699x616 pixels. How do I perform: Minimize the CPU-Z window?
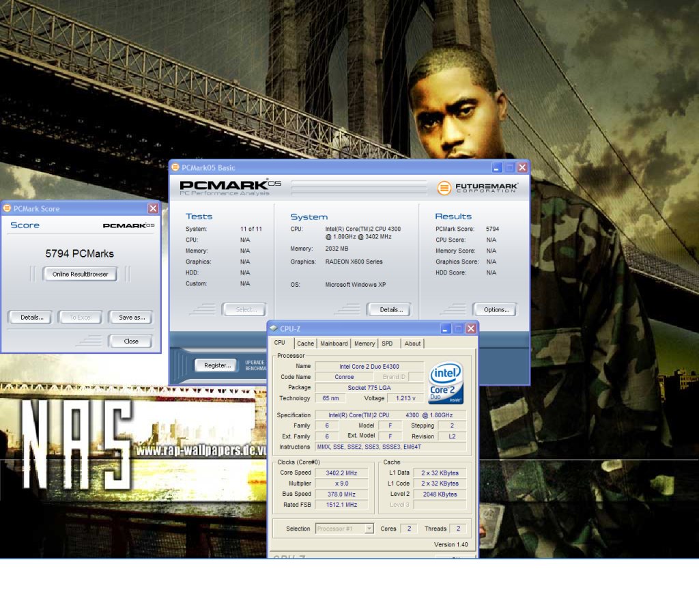point(445,328)
